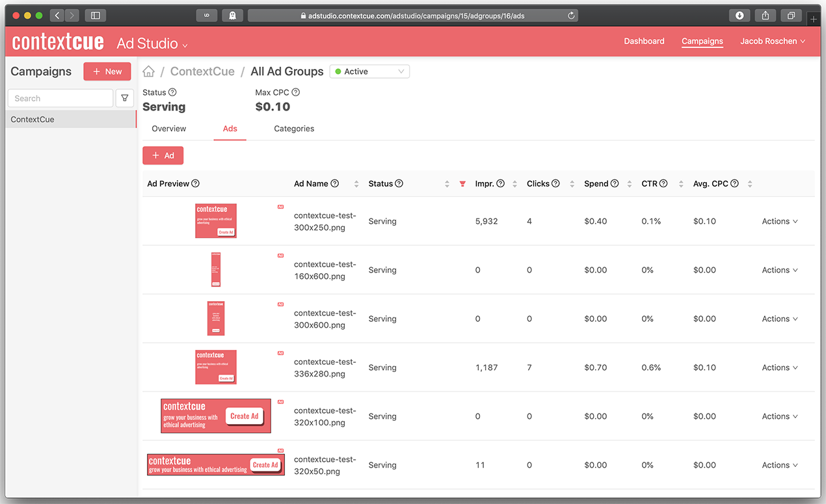Click the Avg. CPC column help icon
The height and width of the screenshot is (504, 826).
(x=734, y=183)
